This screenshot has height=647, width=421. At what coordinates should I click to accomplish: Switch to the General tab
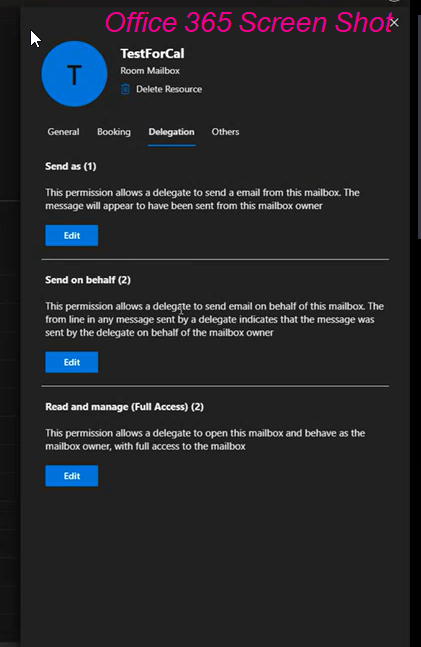point(63,132)
